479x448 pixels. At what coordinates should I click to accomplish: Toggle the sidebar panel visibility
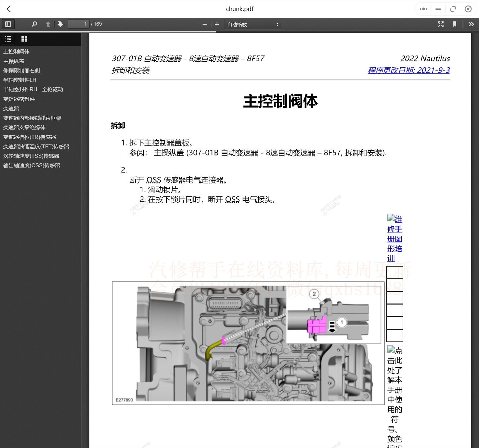[x=8, y=24]
